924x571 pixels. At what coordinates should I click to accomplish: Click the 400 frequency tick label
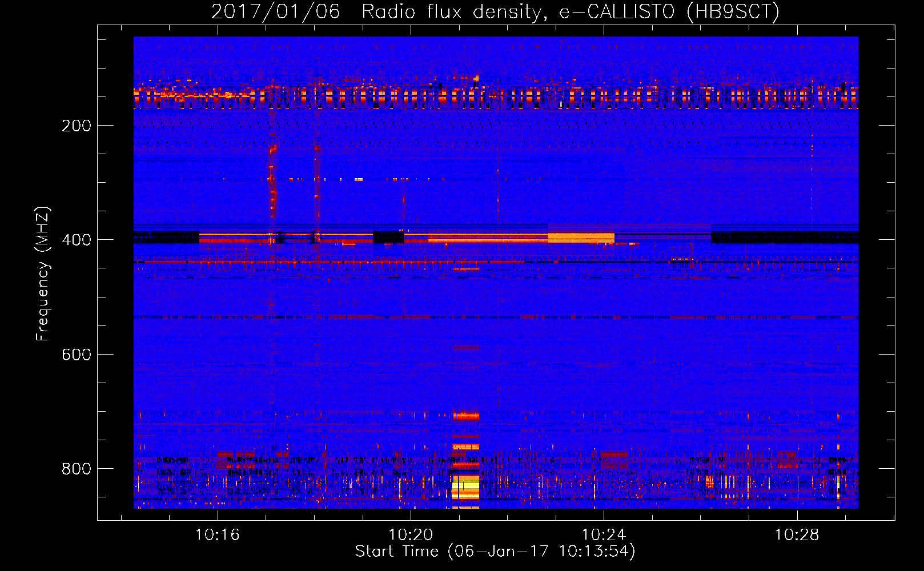click(x=77, y=240)
